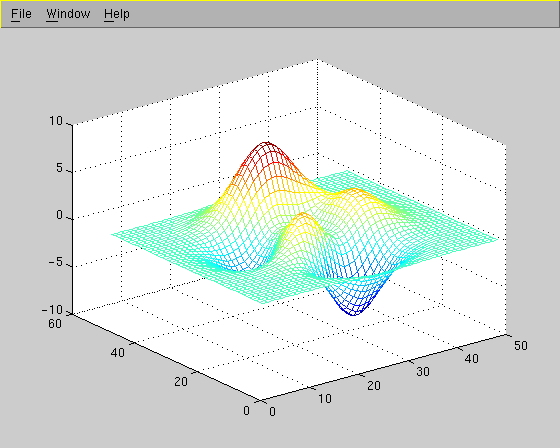This screenshot has height=448, width=560.
Task: Click the z-axis label 10
Action: point(56,121)
